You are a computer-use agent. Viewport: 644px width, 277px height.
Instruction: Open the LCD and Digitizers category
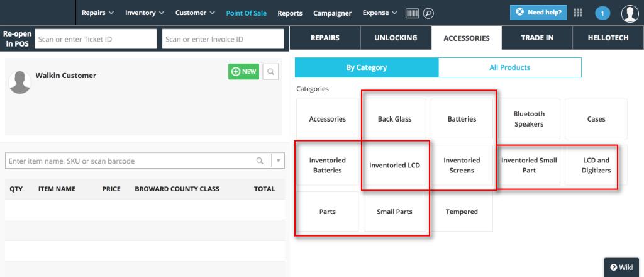596,165
